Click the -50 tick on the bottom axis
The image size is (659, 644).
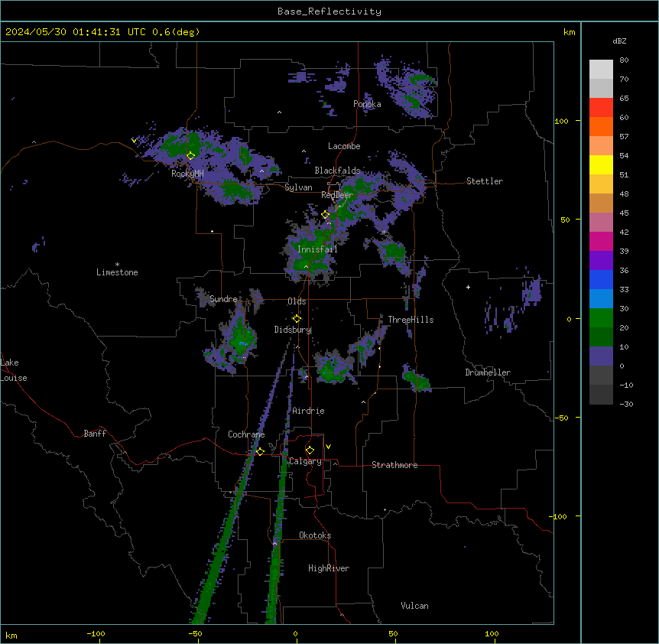pos(195,634)
